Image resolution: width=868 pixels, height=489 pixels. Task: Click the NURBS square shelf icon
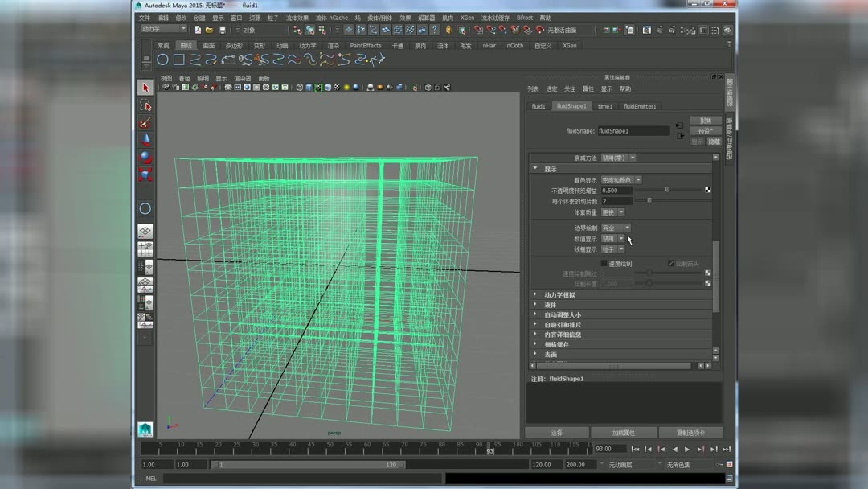coord(178,60)
